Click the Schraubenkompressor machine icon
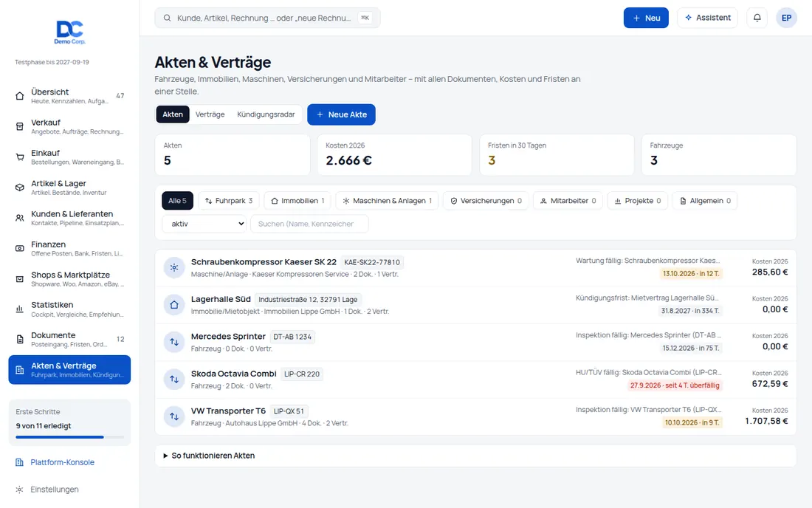The image size is (812, 508). click(x=174, y=268)
